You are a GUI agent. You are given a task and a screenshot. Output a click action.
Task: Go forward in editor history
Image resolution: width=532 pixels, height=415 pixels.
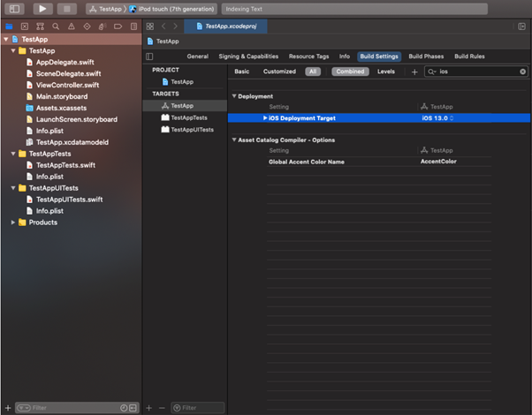(175, 26)
